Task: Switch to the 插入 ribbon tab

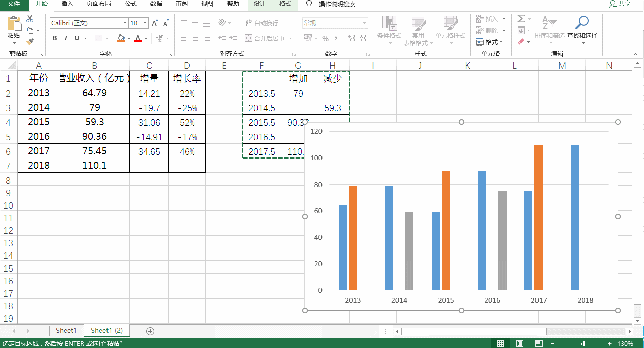Action: coord(67,5)
